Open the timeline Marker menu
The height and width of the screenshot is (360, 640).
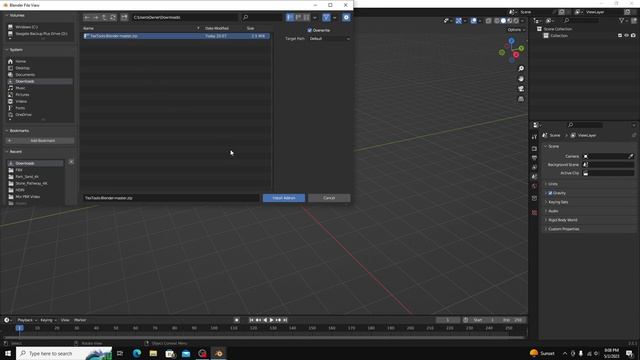[80, 320]
